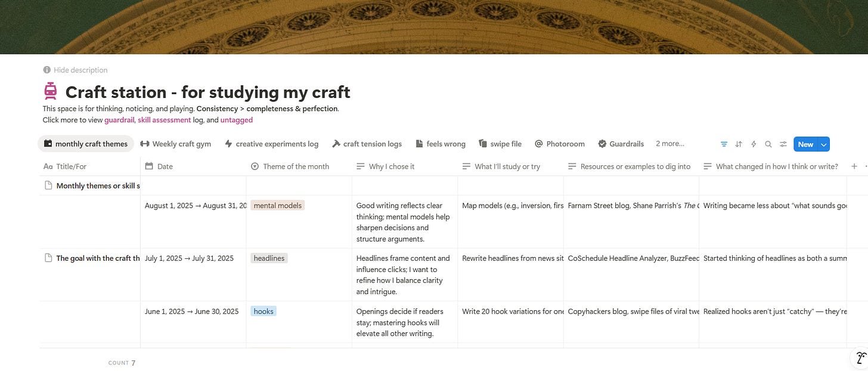This screenshot has height=371, width=868.
Task: Click the mental models tag
Action: click(277, 205)
